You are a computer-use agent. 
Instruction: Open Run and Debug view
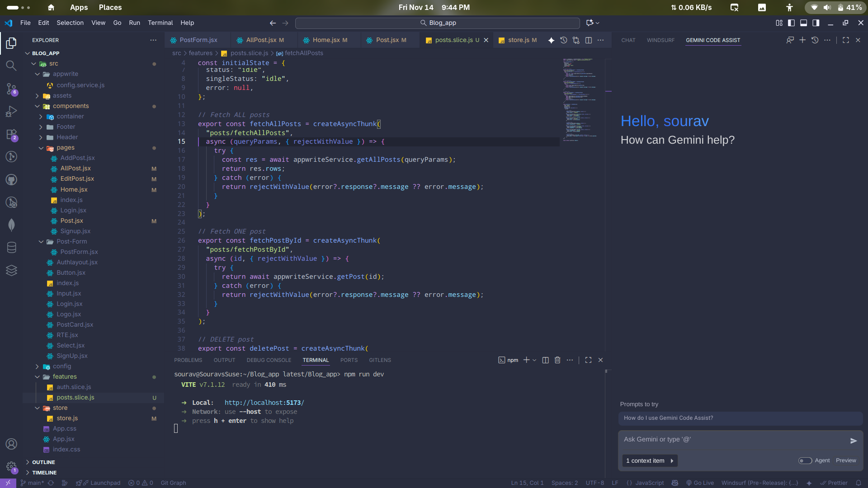coord(11,111)
